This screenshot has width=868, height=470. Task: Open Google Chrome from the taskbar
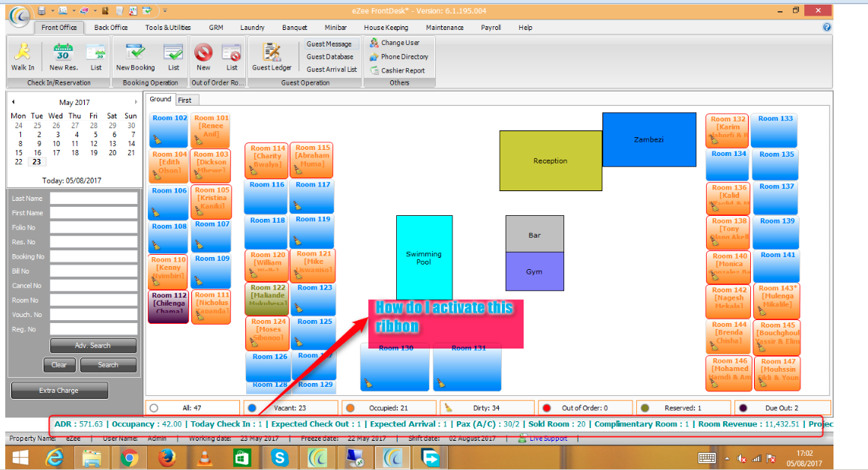click(129, 458)
